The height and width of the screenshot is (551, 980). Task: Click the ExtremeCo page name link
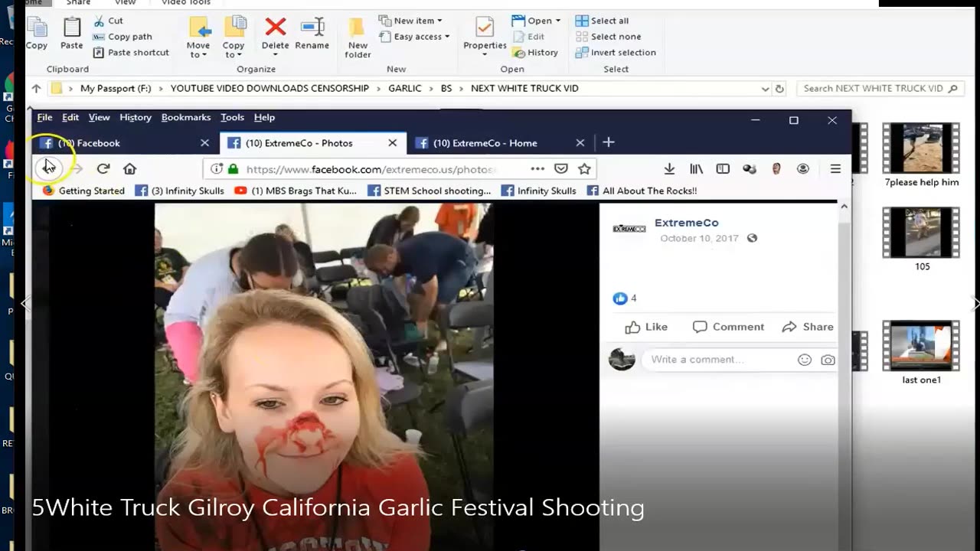tap(686, 223)
